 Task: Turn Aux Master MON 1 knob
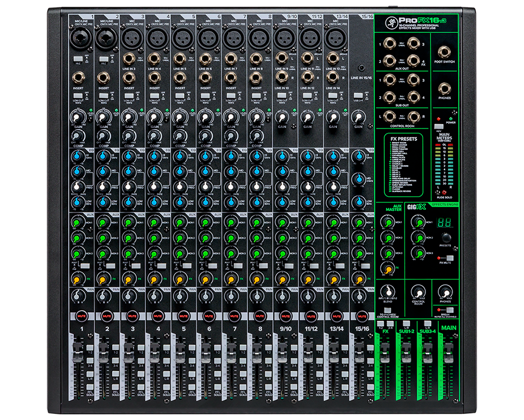click(388, 222)
